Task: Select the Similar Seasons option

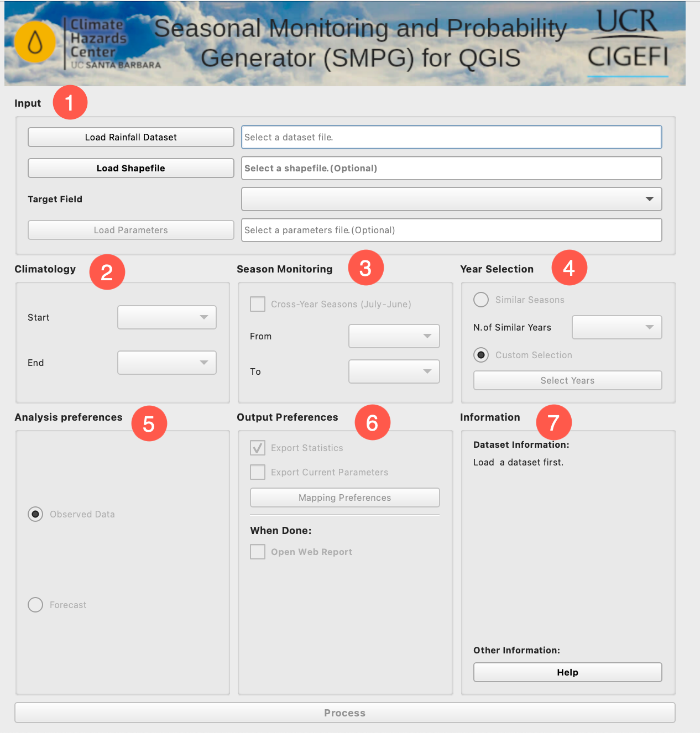Action: pyautogui.click(x=480, y=300)
